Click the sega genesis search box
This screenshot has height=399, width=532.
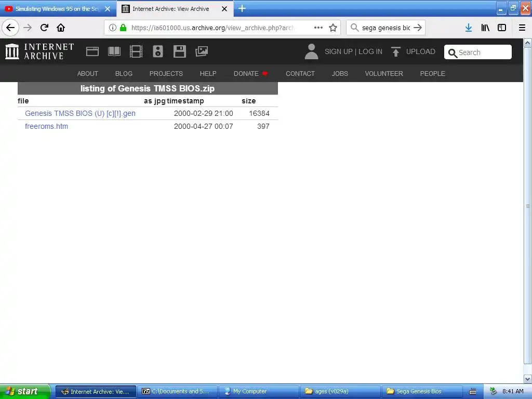coord(386,28)
